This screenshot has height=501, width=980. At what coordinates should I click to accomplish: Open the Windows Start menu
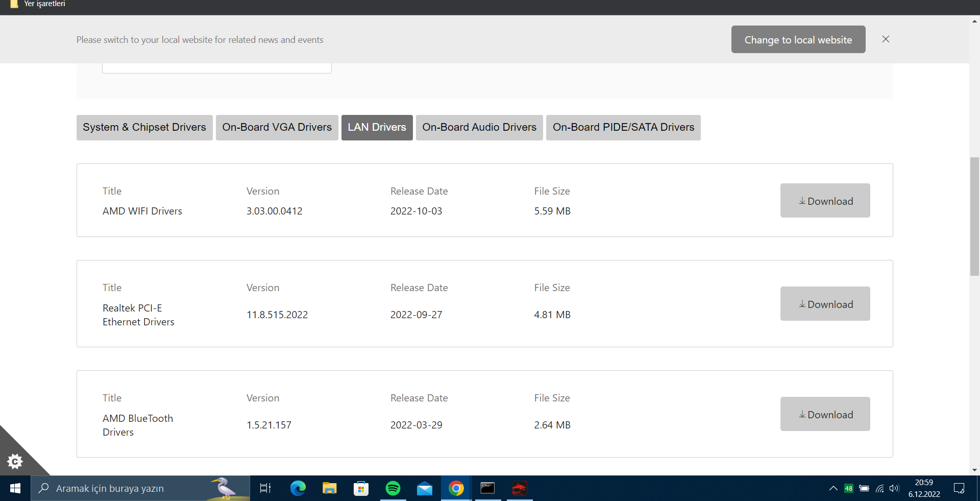coord(15,488)
